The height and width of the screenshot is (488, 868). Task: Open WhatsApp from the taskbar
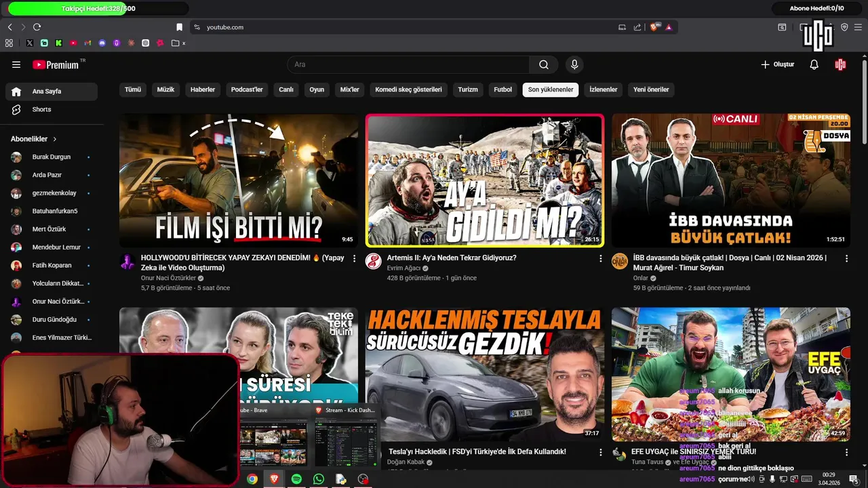tap(319, 479)
